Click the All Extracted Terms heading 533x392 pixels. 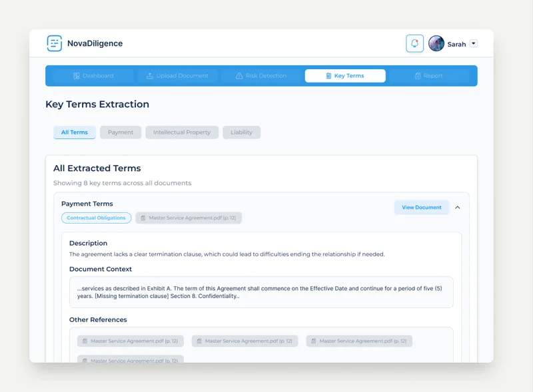pyautogui.click(x=97, y=168)
